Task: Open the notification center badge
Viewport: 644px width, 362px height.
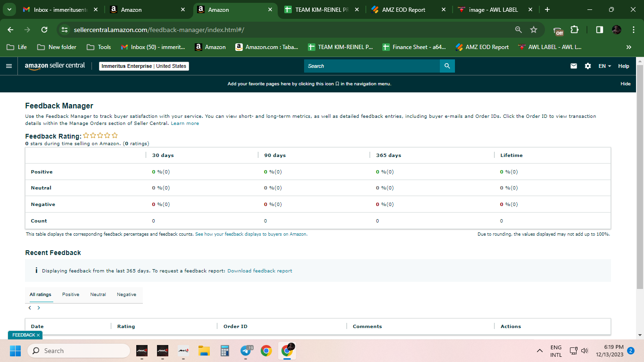Action: [631, 351]
